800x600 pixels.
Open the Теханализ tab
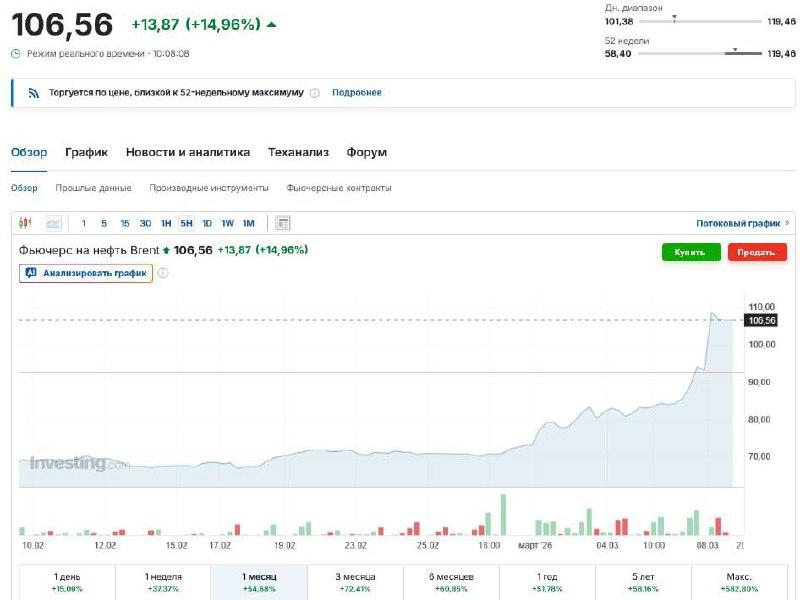coord(298,152)
